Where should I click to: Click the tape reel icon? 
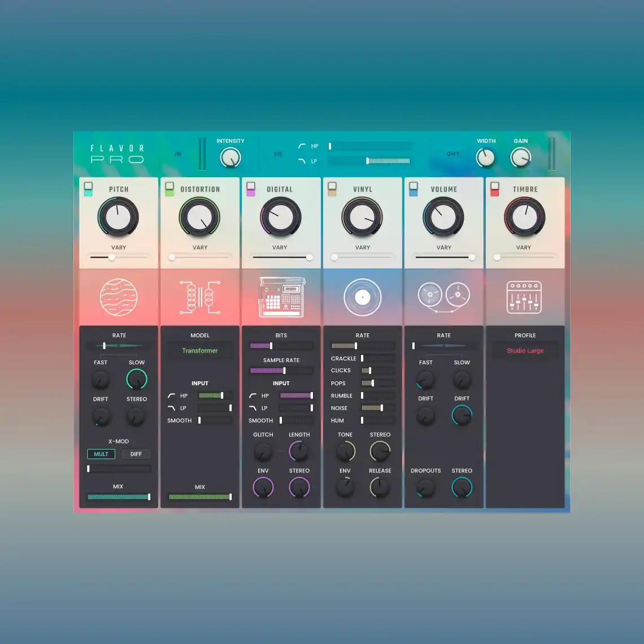pyautogui.click(x=444, y=296)
